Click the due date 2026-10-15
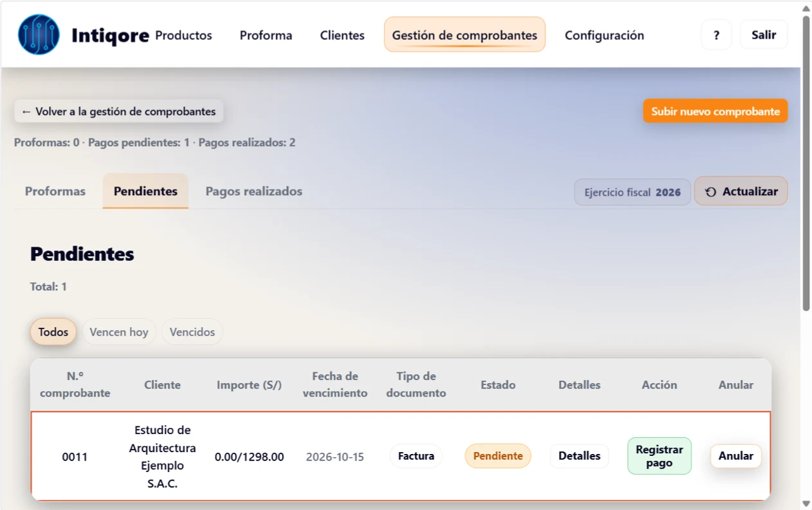Screen dimensions: 812x510 335,457
